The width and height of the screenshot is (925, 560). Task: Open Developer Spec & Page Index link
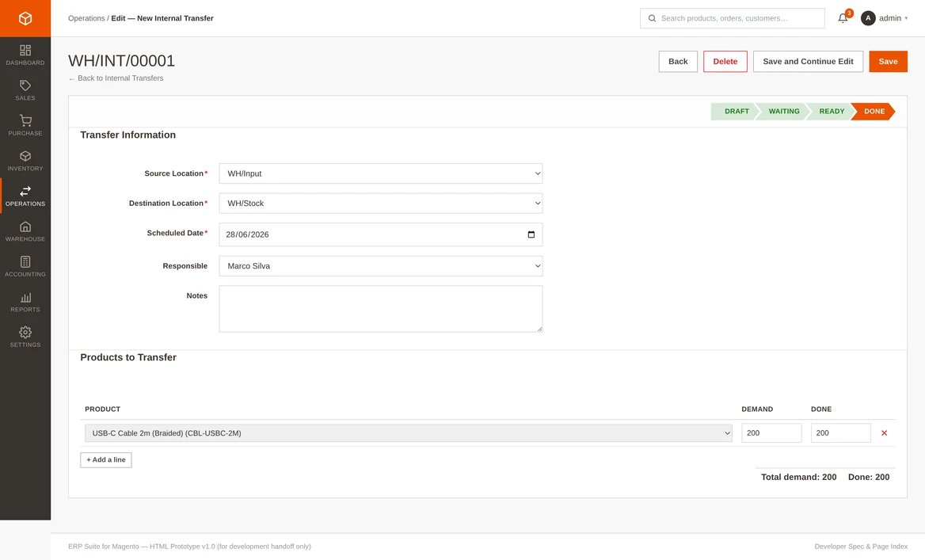pos(861,547)
